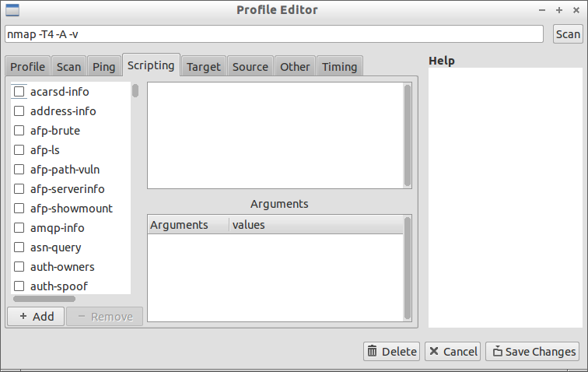The height and width of the screenshot is (372, 588).
Task: Sort by the values column header
Action: 316,225
